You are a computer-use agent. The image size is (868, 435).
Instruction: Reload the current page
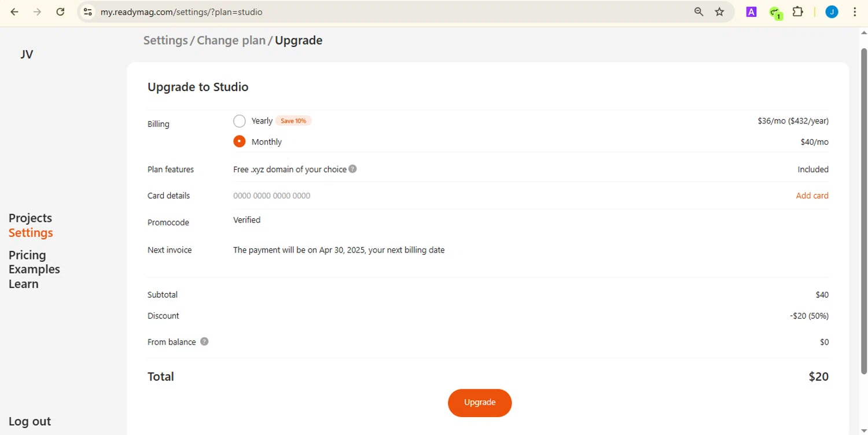[60, 12]
